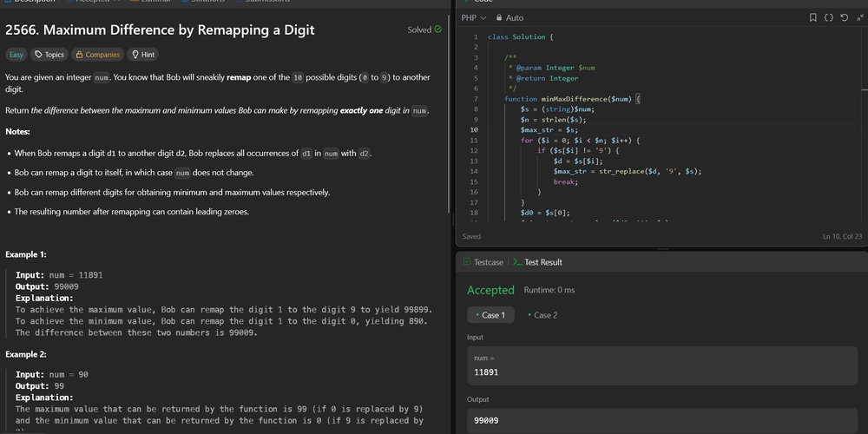Viewport: 868px width, 434px height.
Task: Open the PHP language dropdown
Action: [473, 17]
